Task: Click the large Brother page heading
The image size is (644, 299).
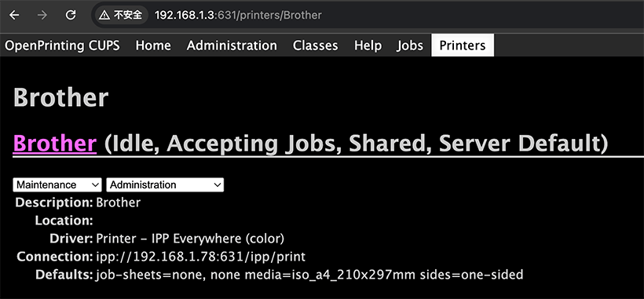Action: [60, 97]
